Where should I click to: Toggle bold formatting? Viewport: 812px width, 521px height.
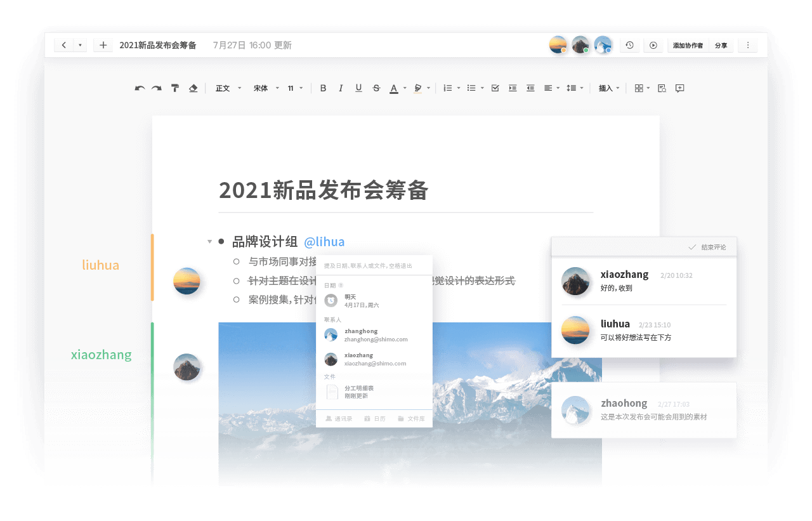(x=323, y=88)
